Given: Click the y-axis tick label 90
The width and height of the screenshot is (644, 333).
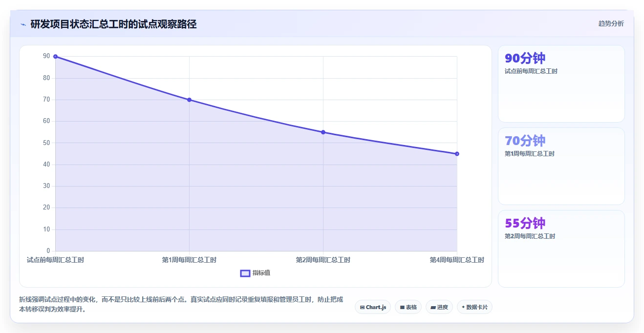Looking at the screenshot, I should pyautogui.click(x=46, y=56).
